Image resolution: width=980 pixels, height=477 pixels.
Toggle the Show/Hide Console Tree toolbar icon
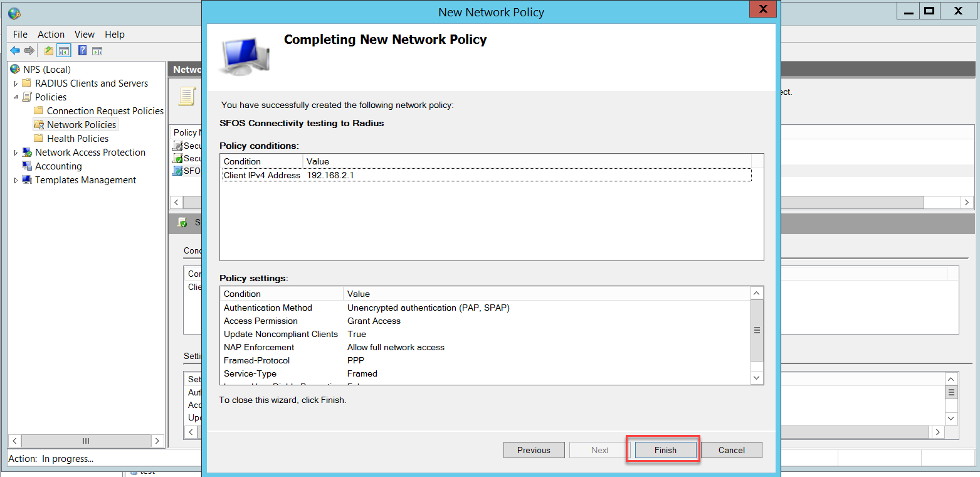[x=63, y=51]
